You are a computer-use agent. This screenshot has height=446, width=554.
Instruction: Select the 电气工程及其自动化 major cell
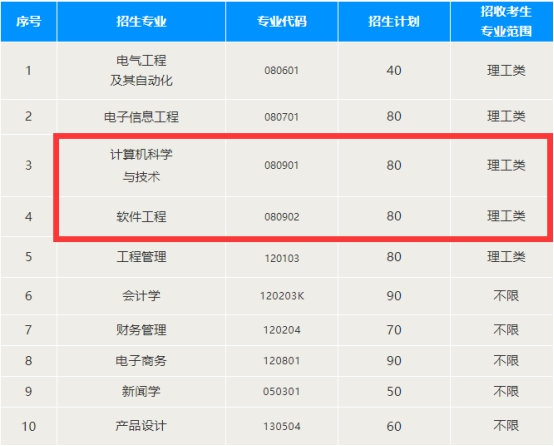[x=141, y=71]
